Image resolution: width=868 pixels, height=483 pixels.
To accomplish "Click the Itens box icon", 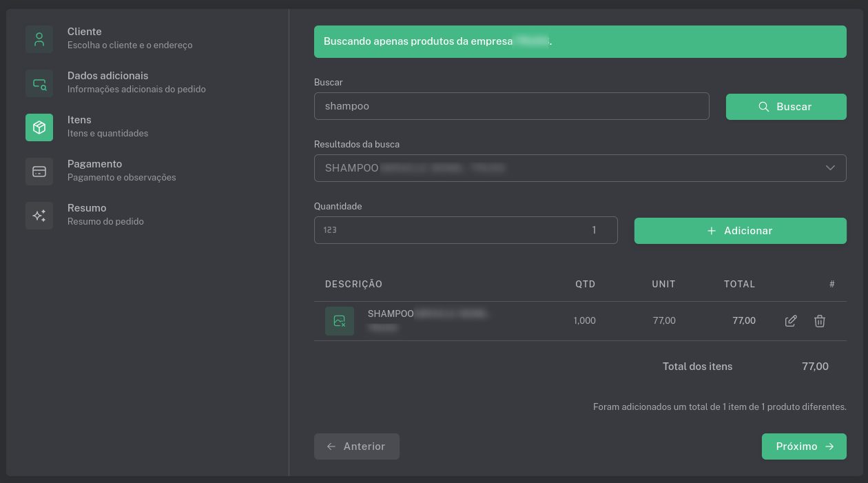I will 39,127.
